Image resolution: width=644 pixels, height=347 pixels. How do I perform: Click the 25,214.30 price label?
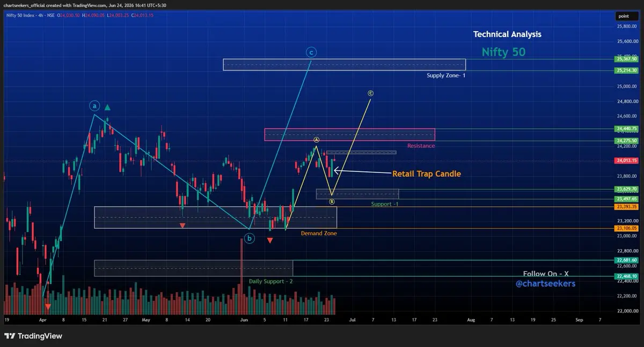(627, 70)
